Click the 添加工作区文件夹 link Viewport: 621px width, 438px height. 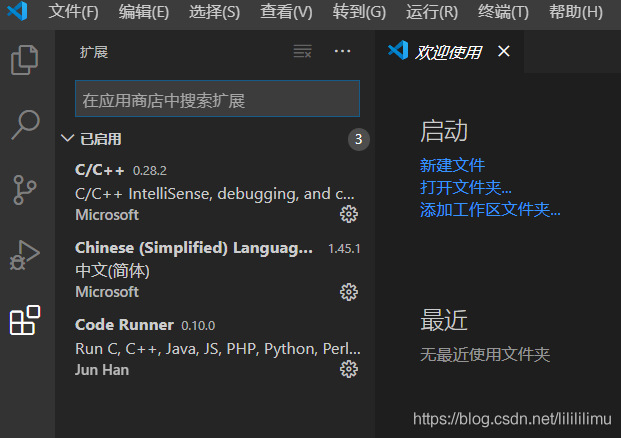[490, 209]
